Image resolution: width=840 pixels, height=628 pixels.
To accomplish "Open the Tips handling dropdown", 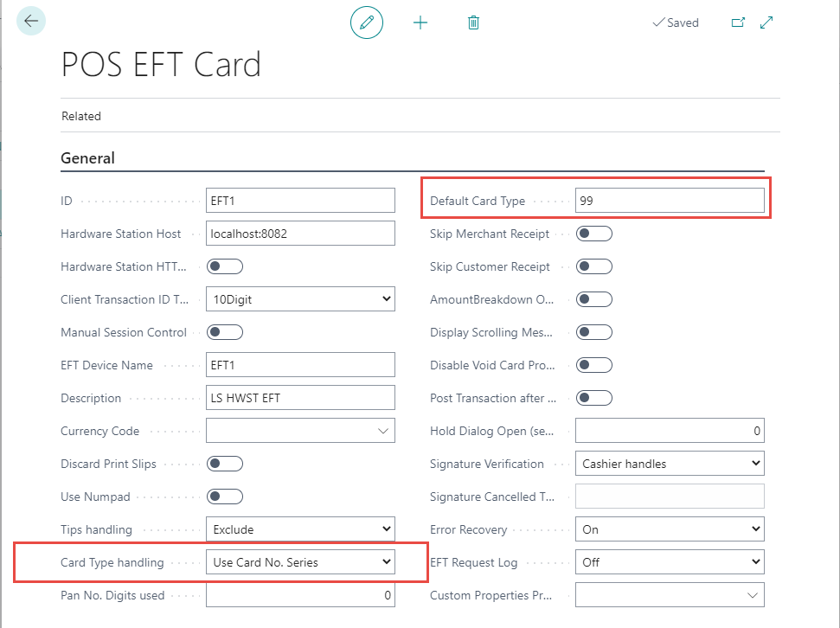I will [300, 529].
